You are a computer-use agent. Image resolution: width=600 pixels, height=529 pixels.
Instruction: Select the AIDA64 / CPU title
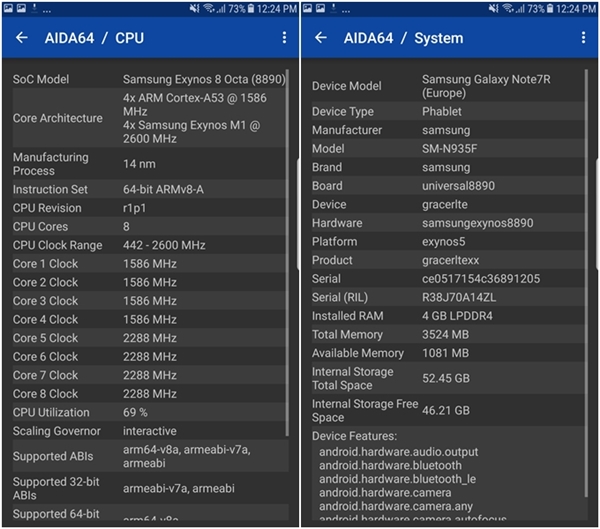pos(94,38)
